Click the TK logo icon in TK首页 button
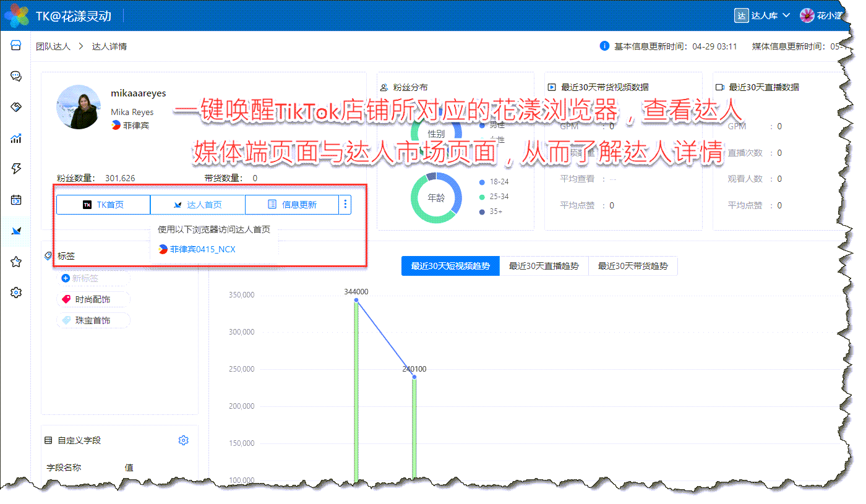866x504 pixels. [x=88, y=205]
